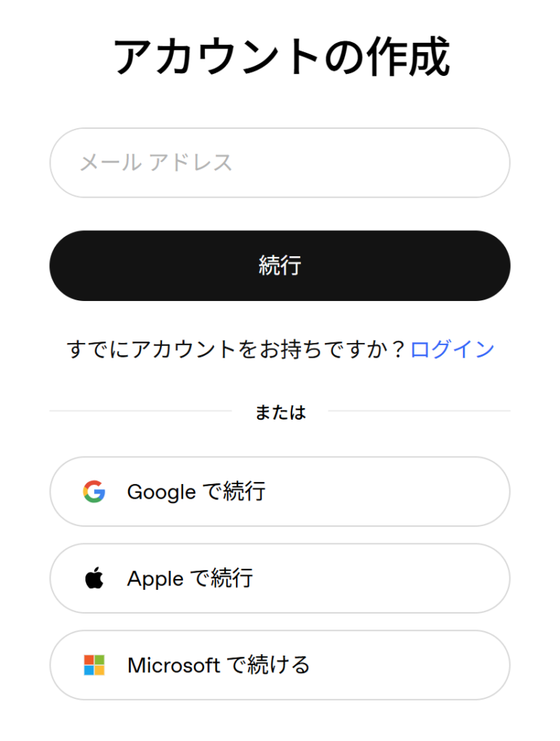Click the または divider label
The width and height of the screenshot is (560, 741).
point(280,412)
